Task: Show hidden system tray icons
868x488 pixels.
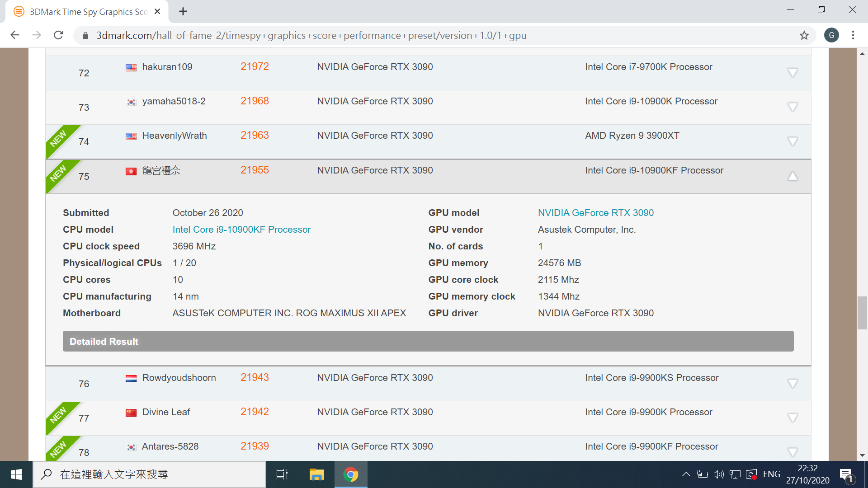Action: (x=686, y=474)
